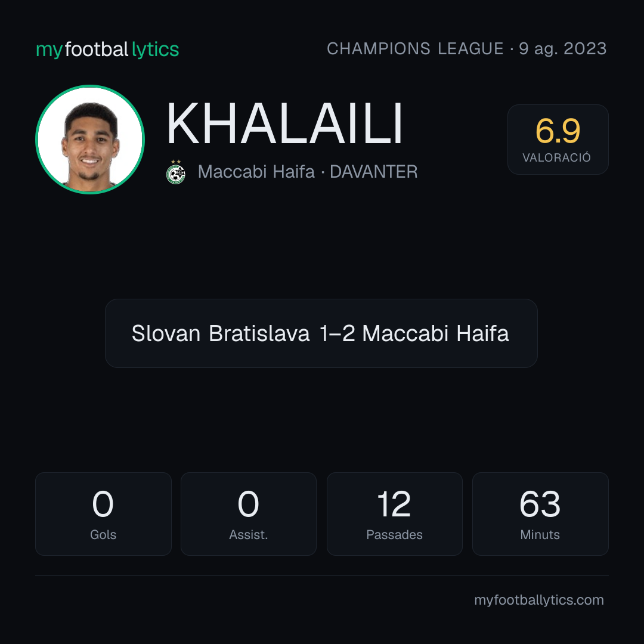Click the yellow 6.9 rating number
Viewport: 644px width, 644px height.
coord(558,131)
